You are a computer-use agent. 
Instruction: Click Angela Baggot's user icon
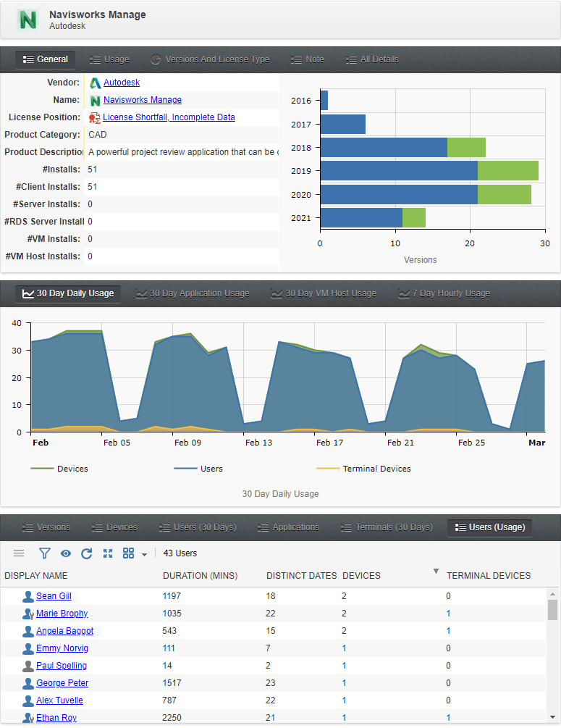pyautogui.click(x=28, y=632)
